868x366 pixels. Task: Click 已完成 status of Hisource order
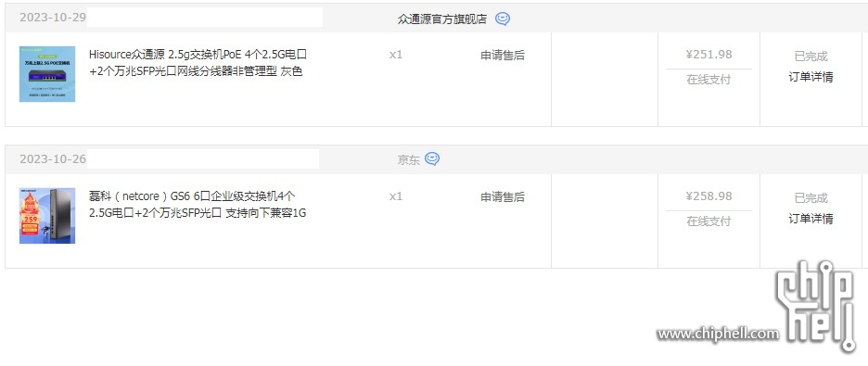[811, 57]
